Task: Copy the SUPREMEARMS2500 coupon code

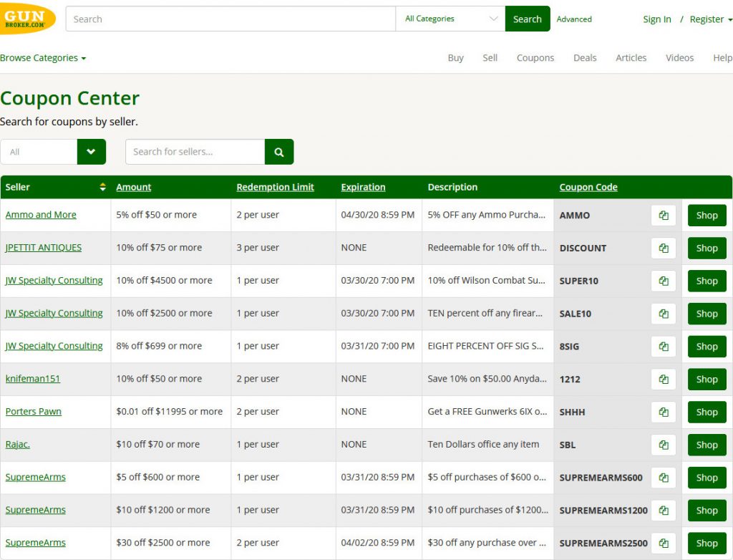Action: (x=664, y=543)
